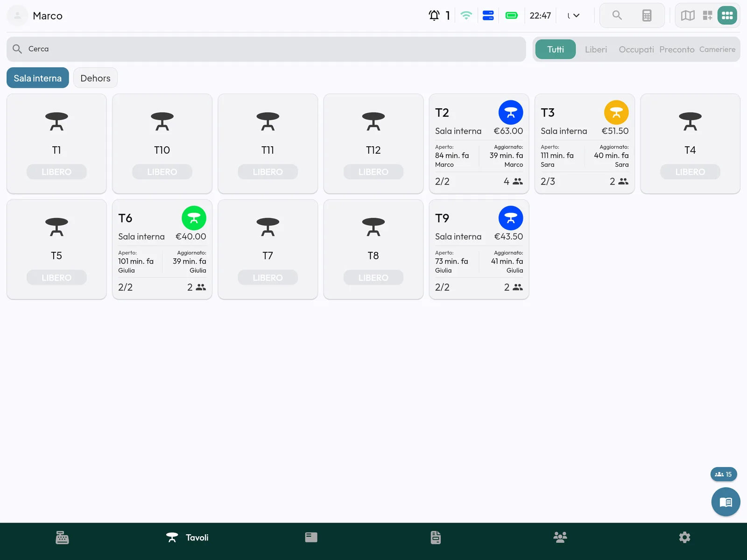The height and width of the screenshot is (560, 747).
Task: Open the receipts document in bottom bar
Action: click(x=436, y=538)
